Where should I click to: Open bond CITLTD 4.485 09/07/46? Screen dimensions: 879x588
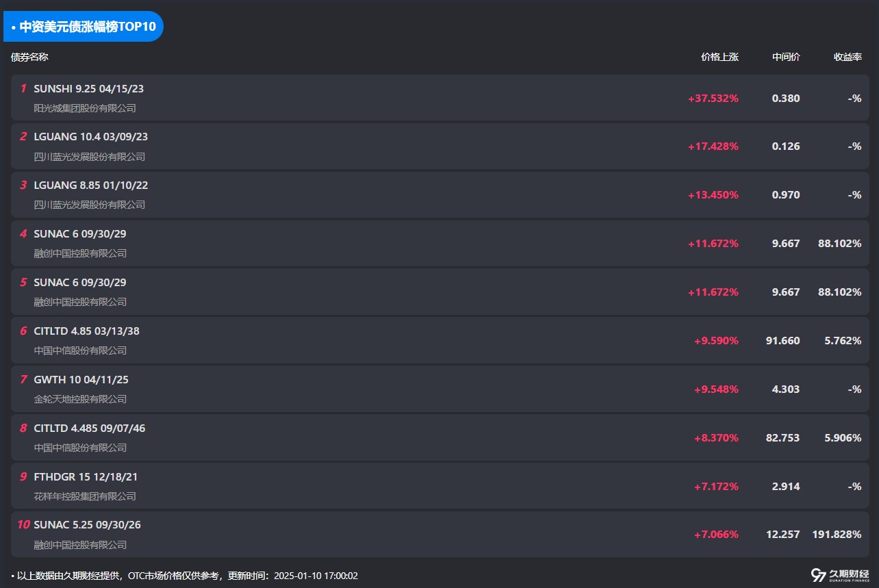90,428
